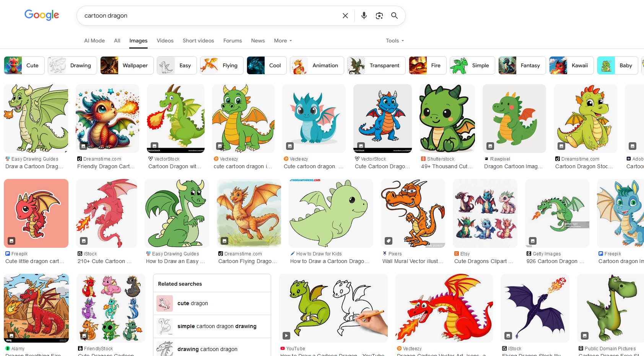
Task: Open Shutterstock chubby green dragon image
Action: pyautogui.click(x=447, y=119)
